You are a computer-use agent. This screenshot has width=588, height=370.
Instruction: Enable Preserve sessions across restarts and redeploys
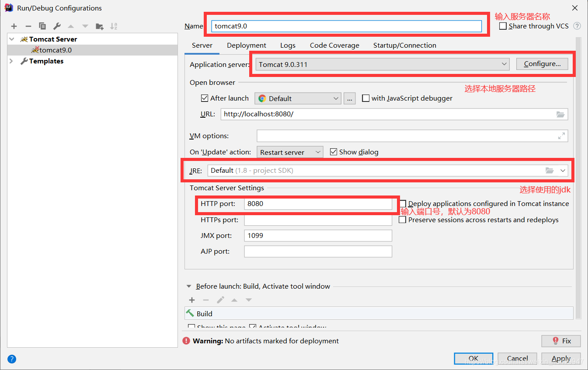click(402, 220)
